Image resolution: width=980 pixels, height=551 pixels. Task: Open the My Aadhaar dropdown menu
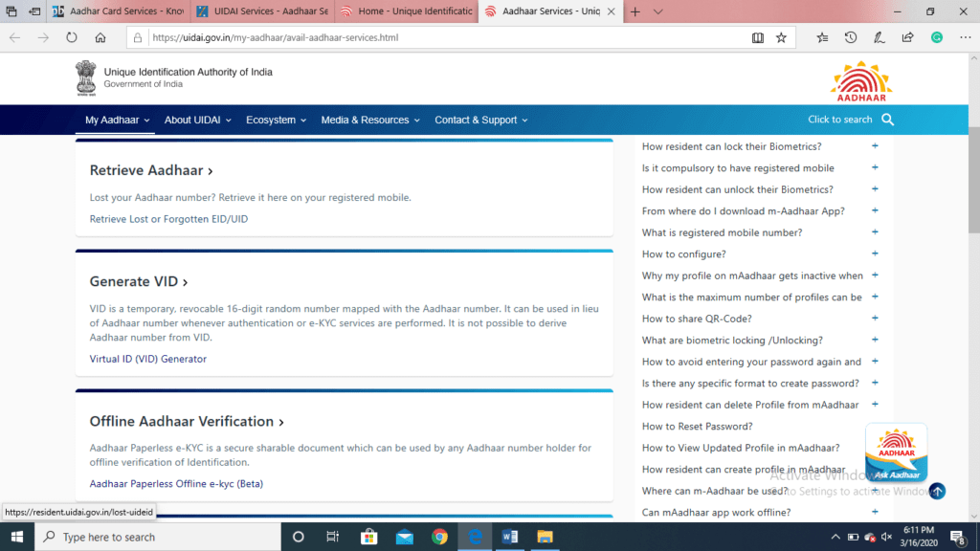118,120
